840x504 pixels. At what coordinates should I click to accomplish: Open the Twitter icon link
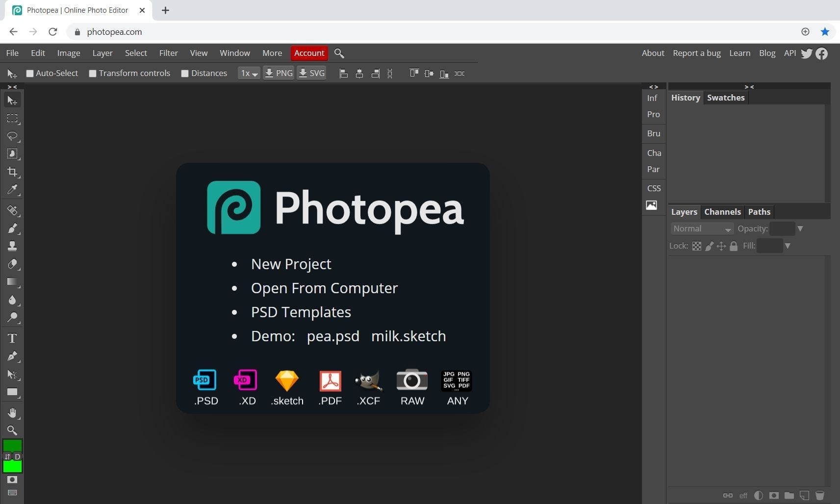point(807,53)
